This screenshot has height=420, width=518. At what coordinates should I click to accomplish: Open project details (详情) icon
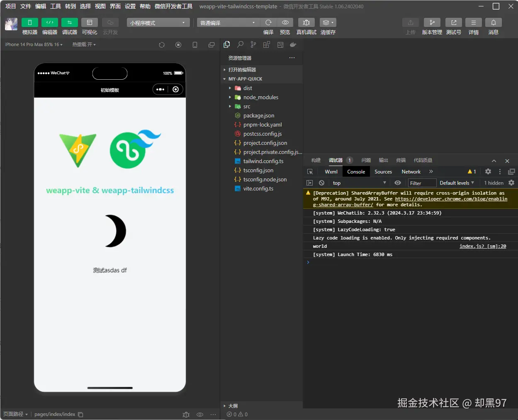pyautogui.click(x=474, y=22)
